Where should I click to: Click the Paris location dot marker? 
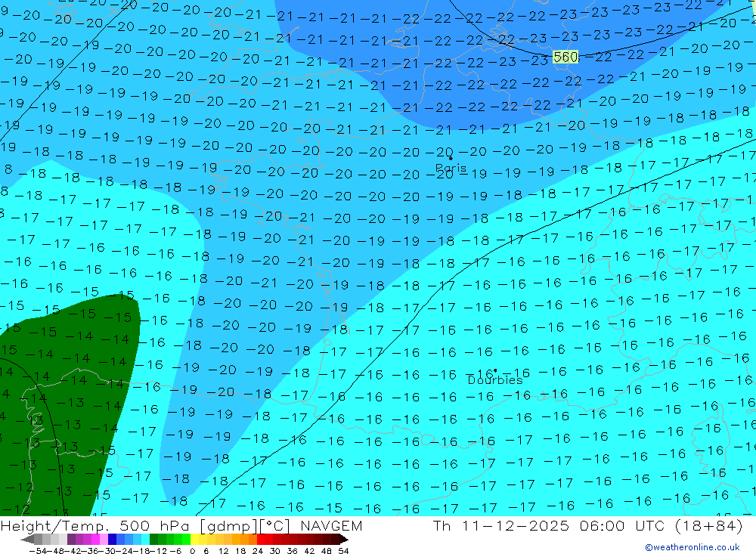[x=451, y=158]
